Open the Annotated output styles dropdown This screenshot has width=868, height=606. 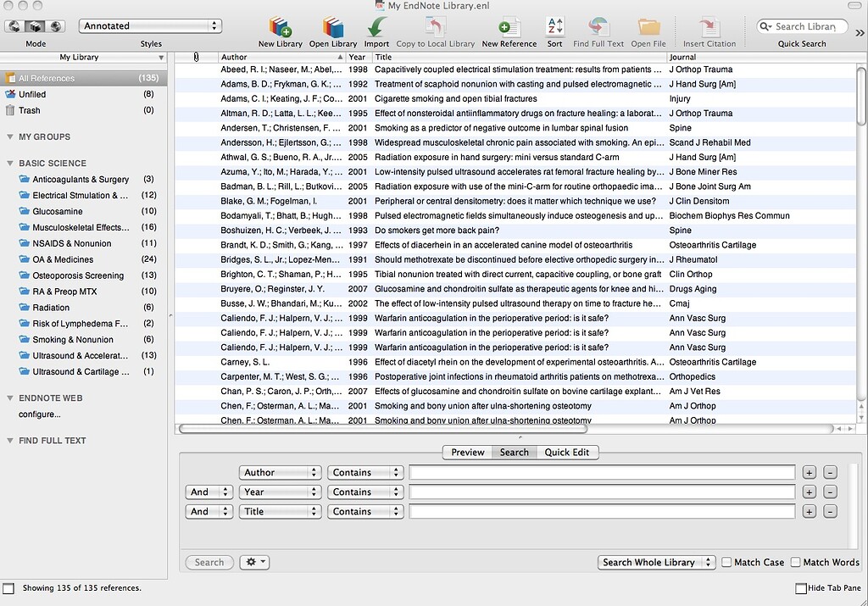click(x=151, y=25)
